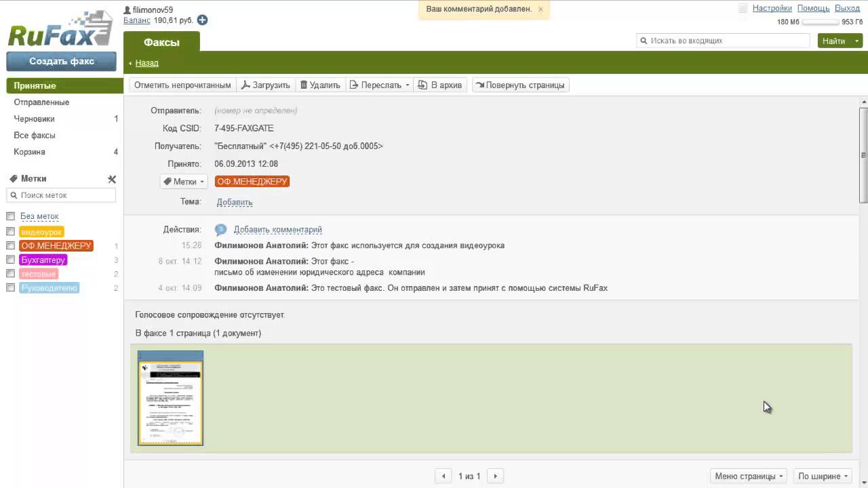Click the Найти search button
868x488 pixels.
834,41
